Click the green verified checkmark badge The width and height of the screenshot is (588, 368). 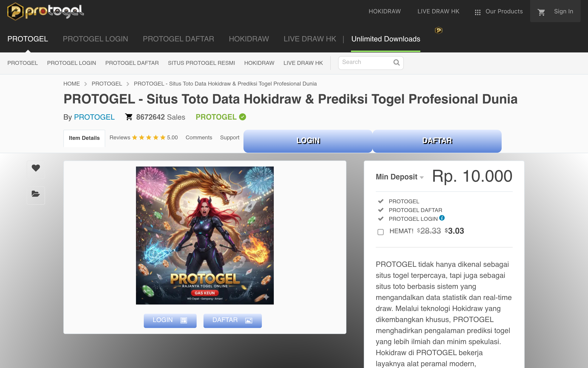(x=243, y=117)
